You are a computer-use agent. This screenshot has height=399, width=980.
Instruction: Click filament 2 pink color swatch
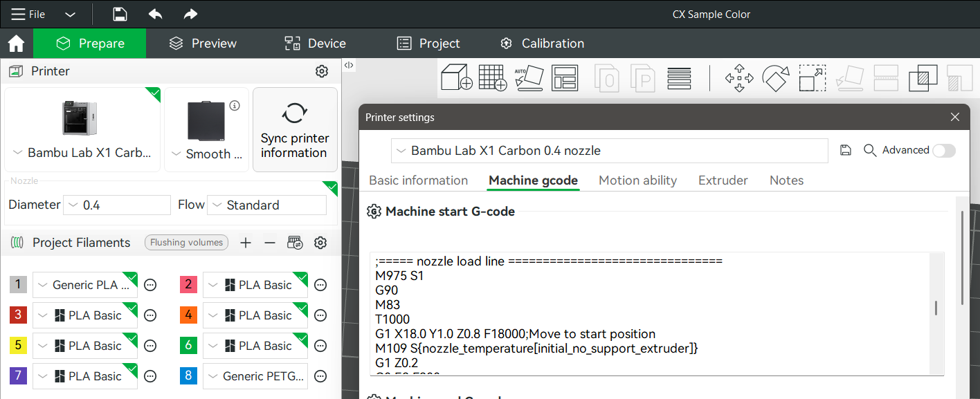pos(189,285)
